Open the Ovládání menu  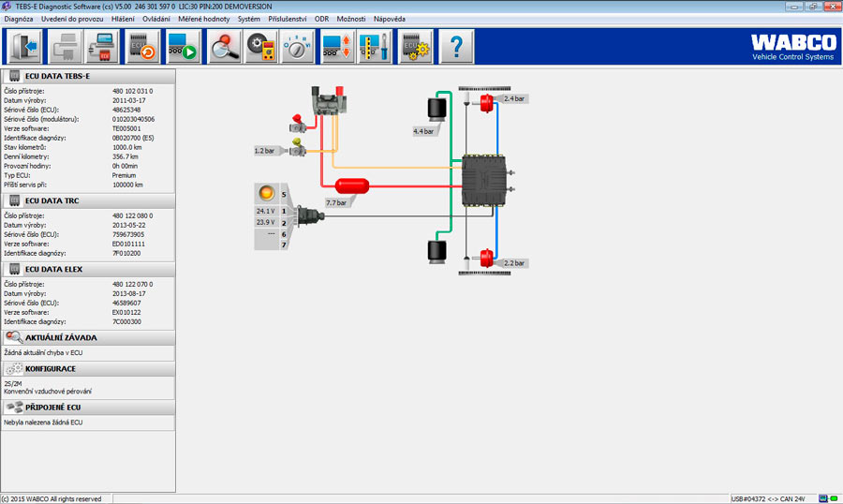click(x=155, y=19)
